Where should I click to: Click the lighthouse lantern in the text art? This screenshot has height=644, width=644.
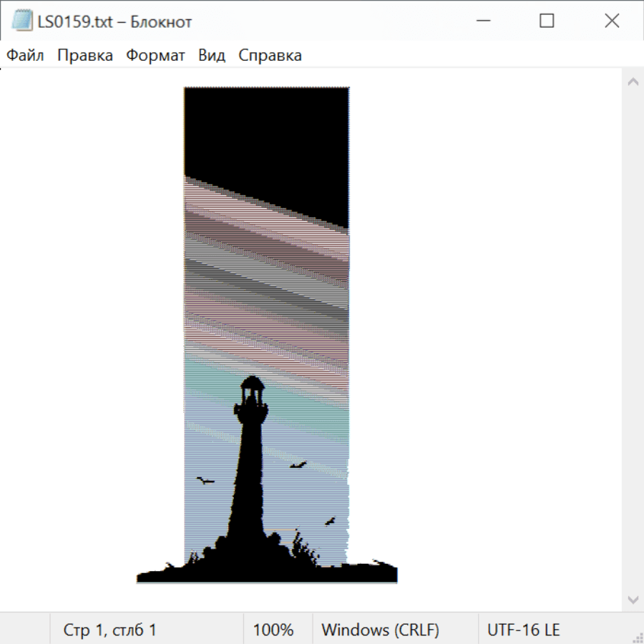[x=250, y=392]
